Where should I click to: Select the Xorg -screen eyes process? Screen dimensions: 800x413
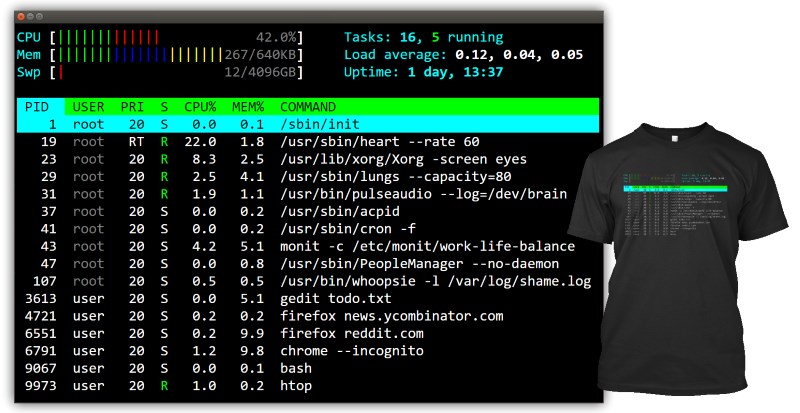(x=308, y=159)
